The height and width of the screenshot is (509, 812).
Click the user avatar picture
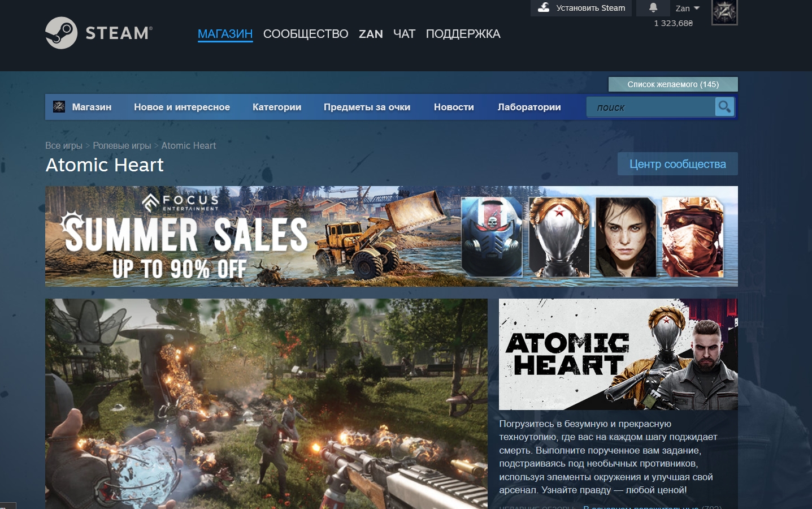pyautogui.click(x=724, y=12)
